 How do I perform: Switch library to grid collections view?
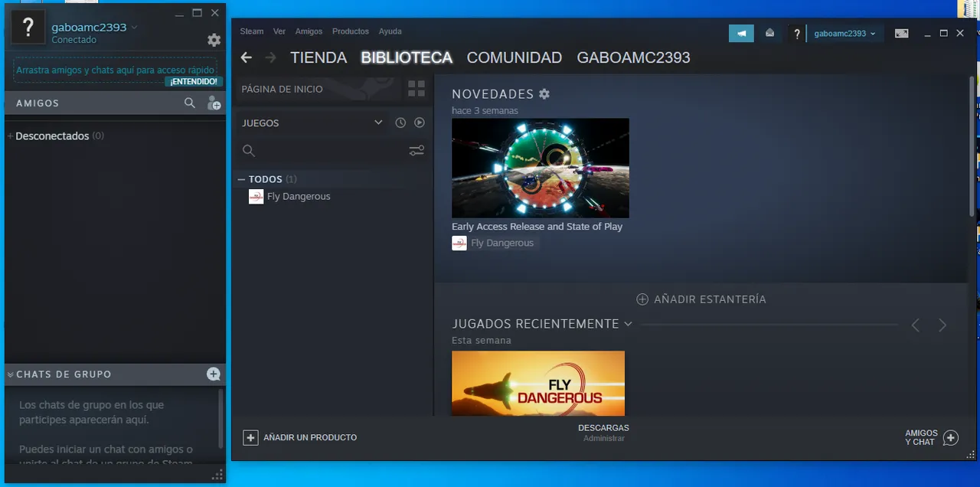click(416, 89)
